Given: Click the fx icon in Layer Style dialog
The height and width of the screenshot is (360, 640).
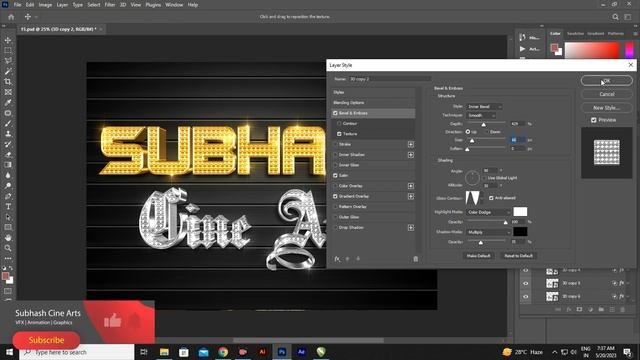Looking at the screenshot, I should click(337, 259).
